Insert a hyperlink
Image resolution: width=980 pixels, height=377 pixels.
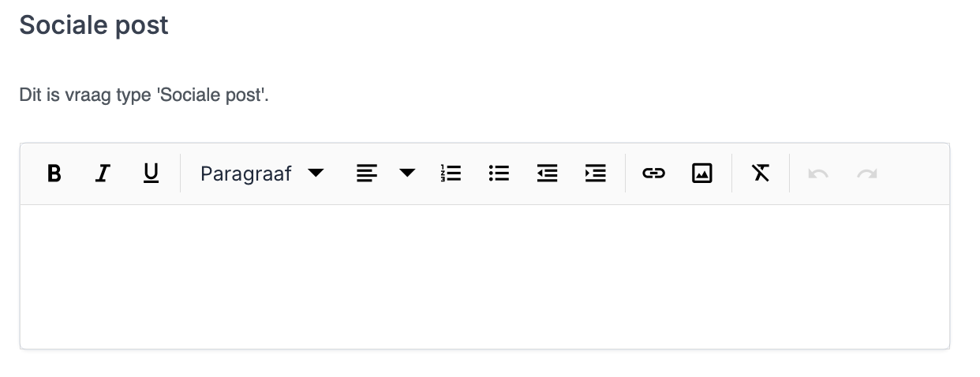point(653,174)
